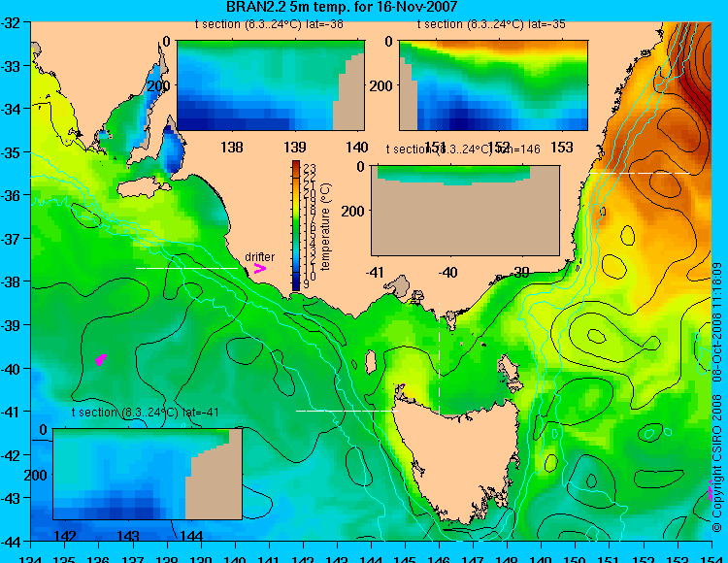
Task: Click the white dashed section line at latitude -35
Action: 640,173
